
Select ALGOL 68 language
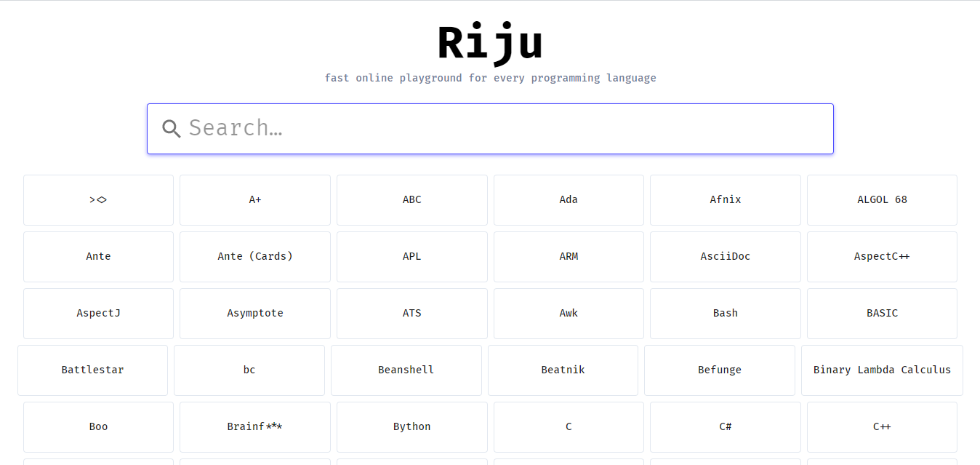[x=882, y=200]
